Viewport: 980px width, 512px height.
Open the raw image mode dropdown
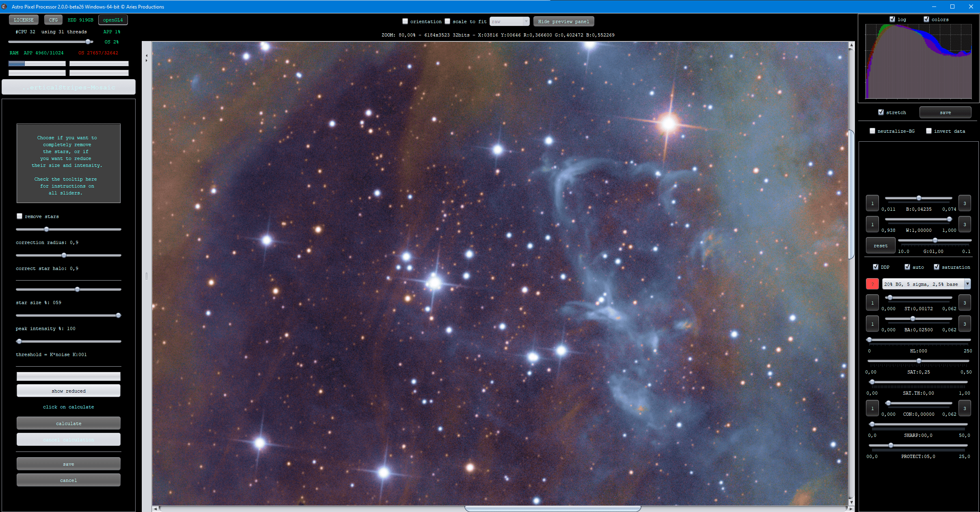pos(509,22)
